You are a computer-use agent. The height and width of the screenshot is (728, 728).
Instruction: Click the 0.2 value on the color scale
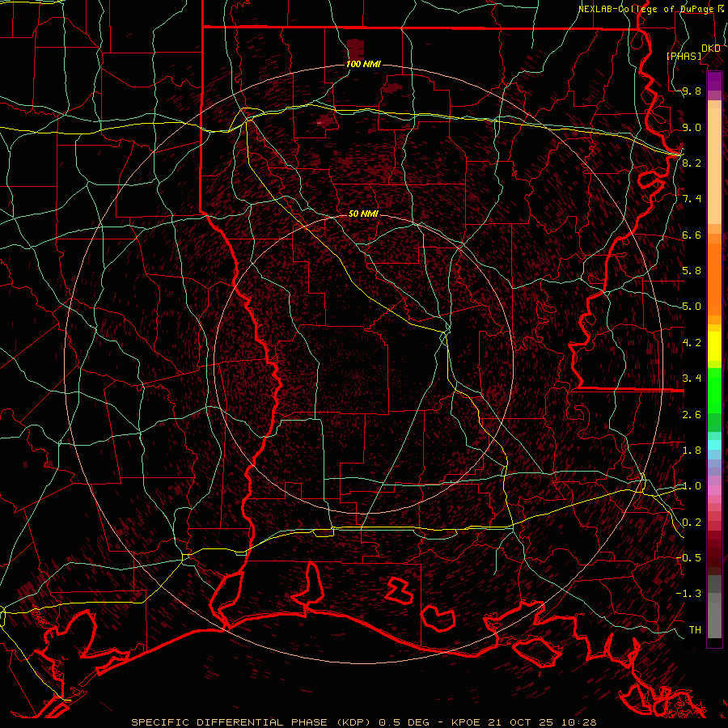(x=692, y=522)
